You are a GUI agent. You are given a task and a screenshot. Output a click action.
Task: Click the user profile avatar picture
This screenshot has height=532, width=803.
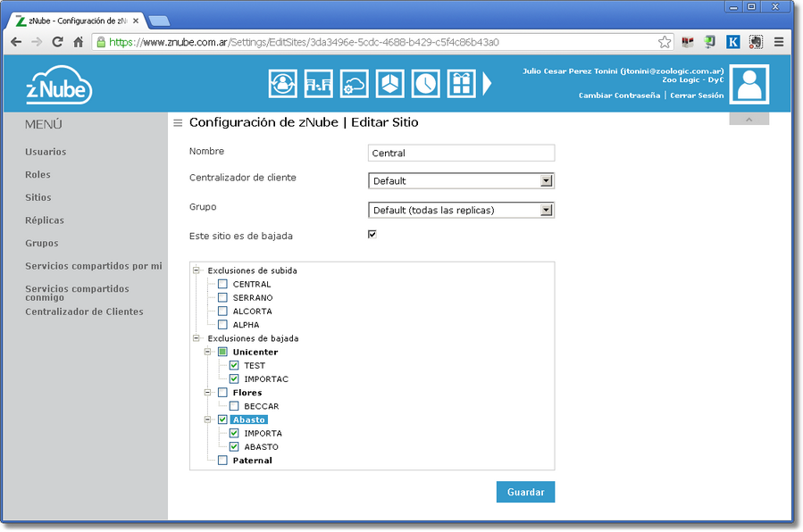point(749,84)
